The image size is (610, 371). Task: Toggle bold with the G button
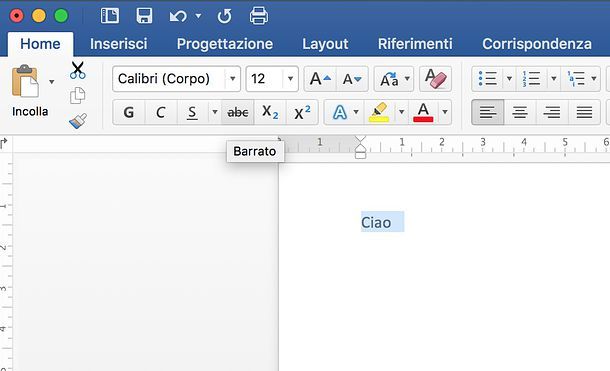click(x=129, y=112)
